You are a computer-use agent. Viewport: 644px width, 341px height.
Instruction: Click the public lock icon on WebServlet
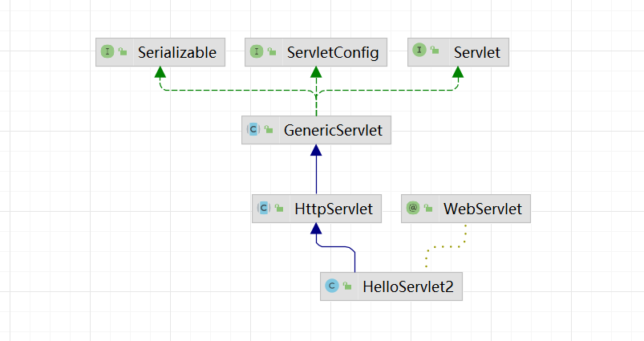tap(428, 208)
